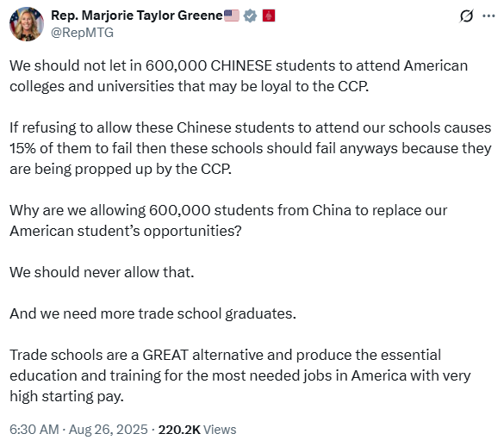Click the gray verified government badge
Viewport: 504px width, 440px height.
coord(250,15)
